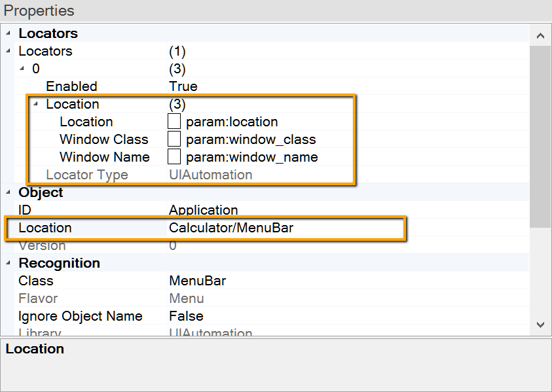Click the scrollbar down arrow

pyautogui.click(x=540, y=324)
